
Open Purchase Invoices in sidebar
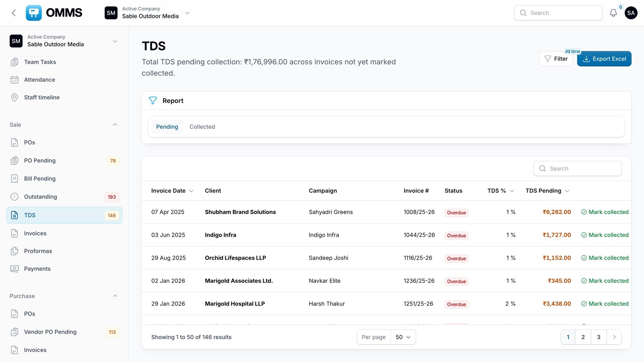coord(64,350)
